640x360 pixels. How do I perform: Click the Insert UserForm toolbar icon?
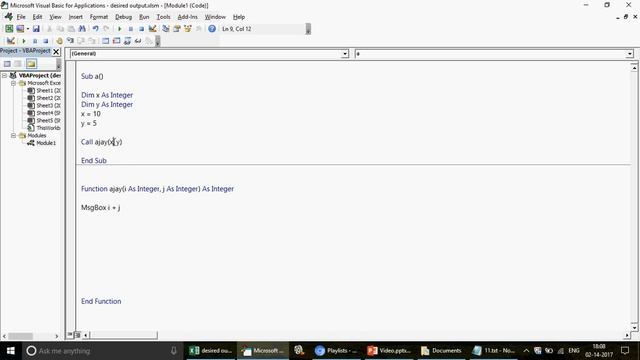point(20,29)
